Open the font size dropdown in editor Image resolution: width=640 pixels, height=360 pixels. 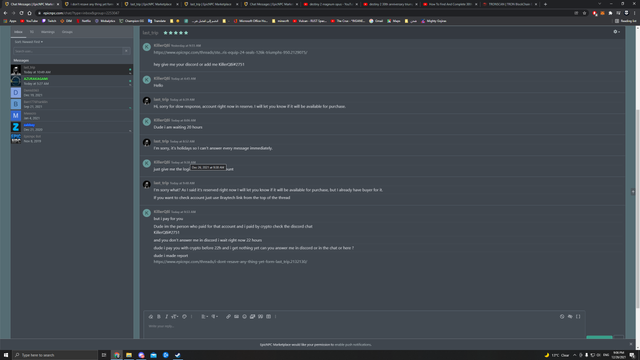(x=175, y=316)
